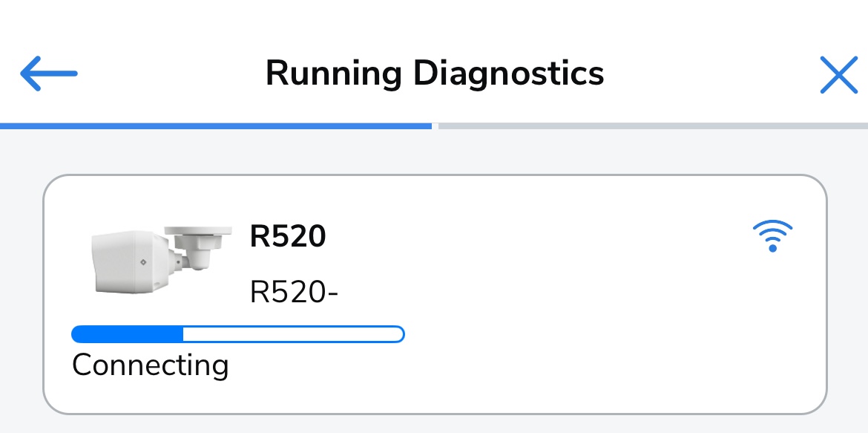Select the R520 camera image

click(161, 259)
